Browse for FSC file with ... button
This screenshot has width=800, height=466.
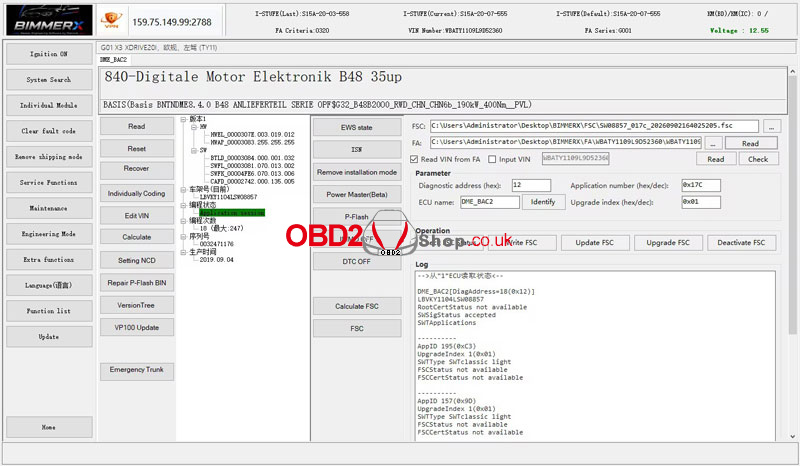(772, 126)
